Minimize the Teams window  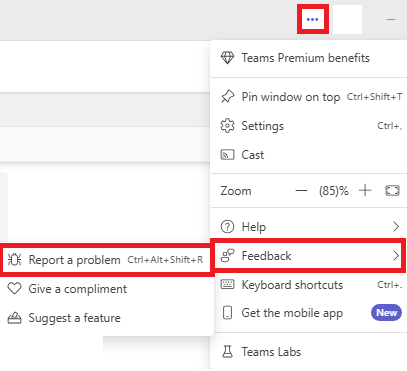pos(391,19)
